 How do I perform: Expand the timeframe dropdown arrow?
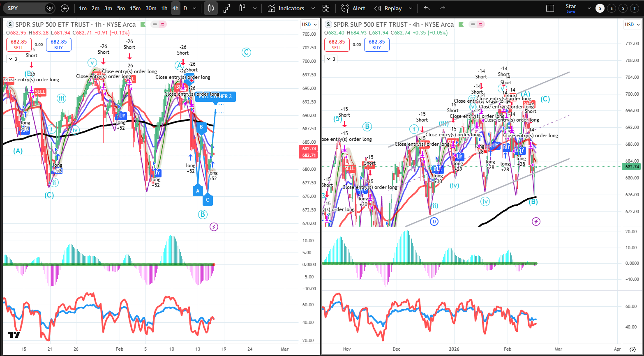point(195,8)
